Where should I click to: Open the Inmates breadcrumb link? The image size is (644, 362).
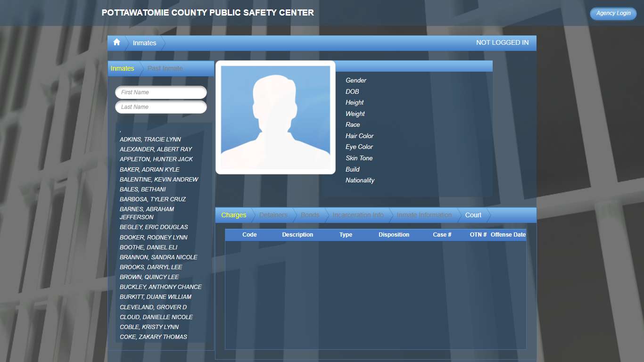[144, 42]
